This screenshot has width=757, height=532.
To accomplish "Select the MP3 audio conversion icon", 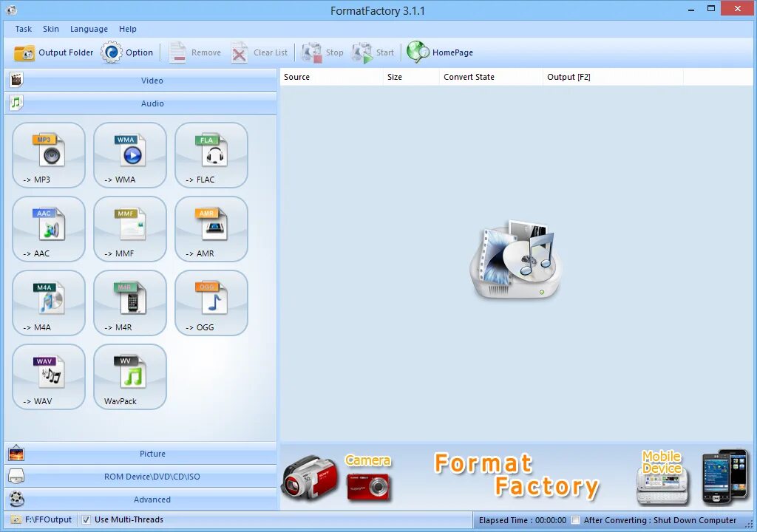I will pos(49,155).
